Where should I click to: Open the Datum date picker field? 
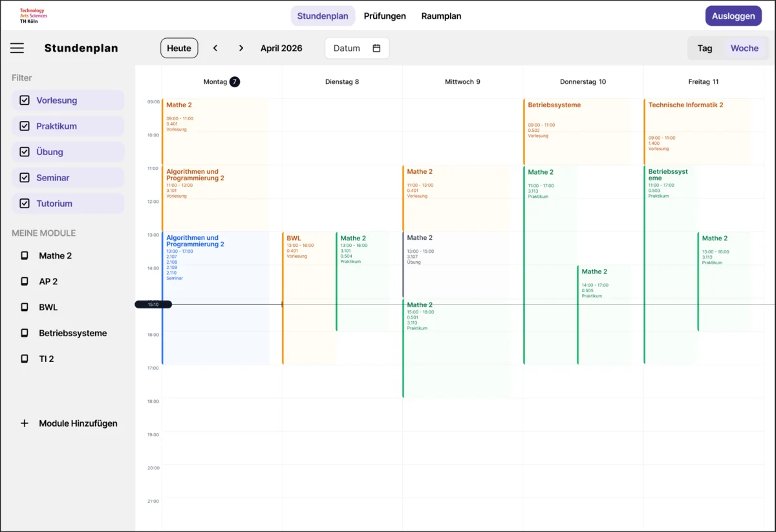coord(349,48)
